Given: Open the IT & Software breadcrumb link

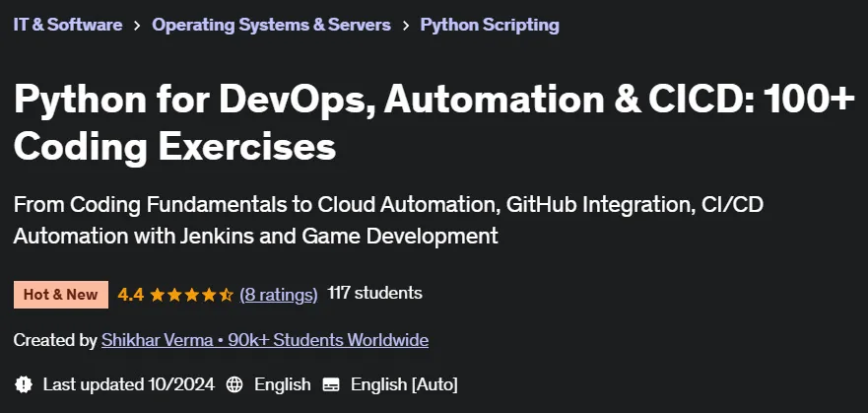Looking at the screenshot, I should point(68,25).
